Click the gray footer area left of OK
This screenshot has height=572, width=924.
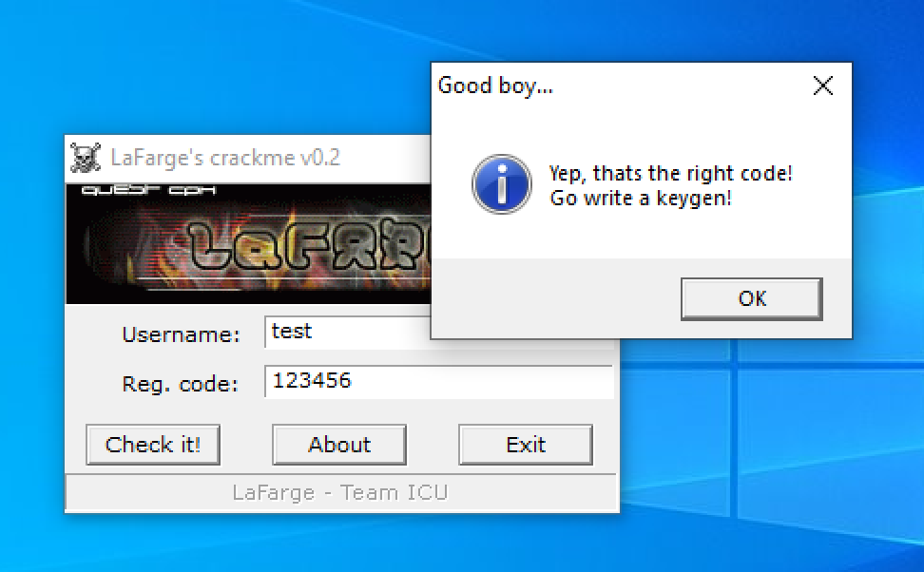[551, 299]
